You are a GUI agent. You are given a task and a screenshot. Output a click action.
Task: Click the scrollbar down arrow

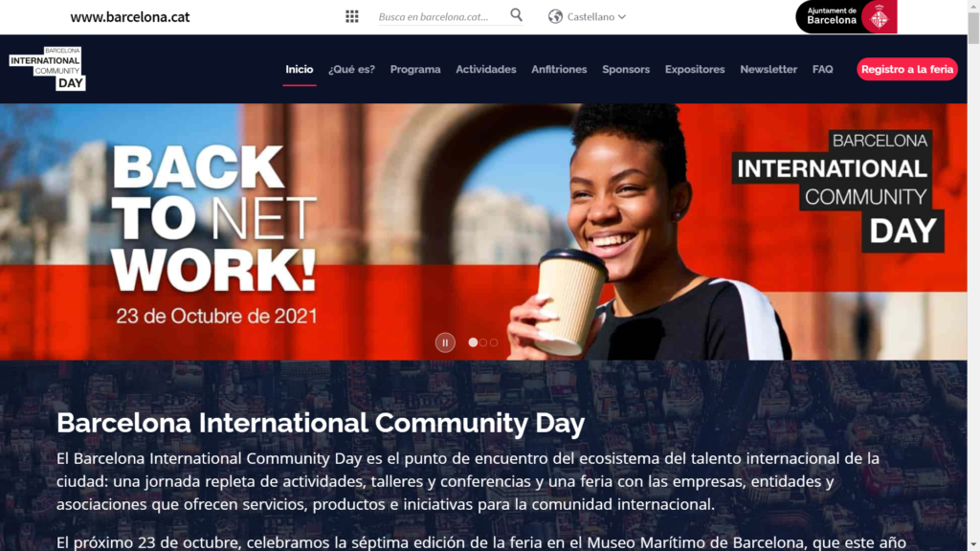click(x=973, y=545)
